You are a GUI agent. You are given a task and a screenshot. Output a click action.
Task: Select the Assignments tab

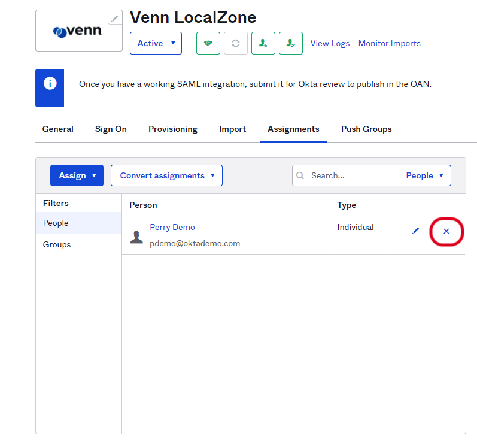coord(294,129)
